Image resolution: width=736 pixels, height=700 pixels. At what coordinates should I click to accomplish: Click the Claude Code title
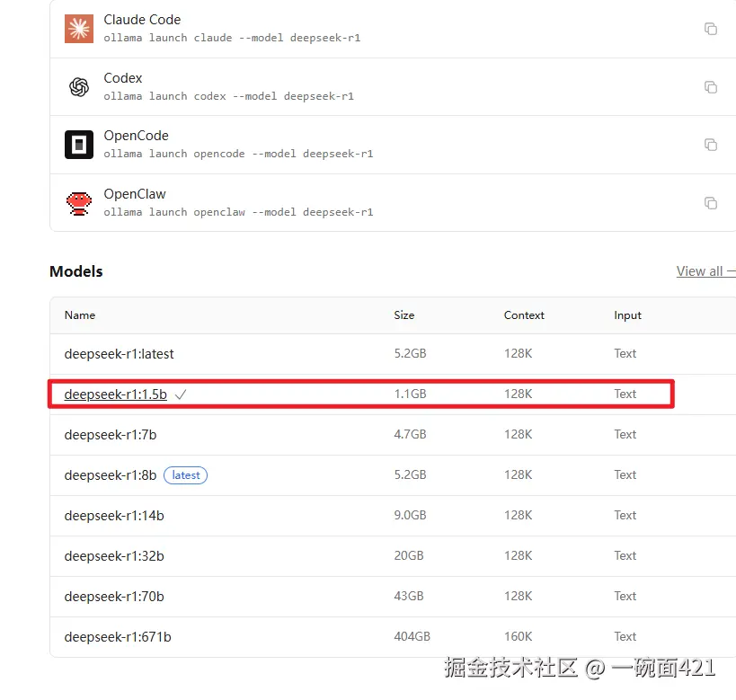pyautogui.click(x=142, y=20)
